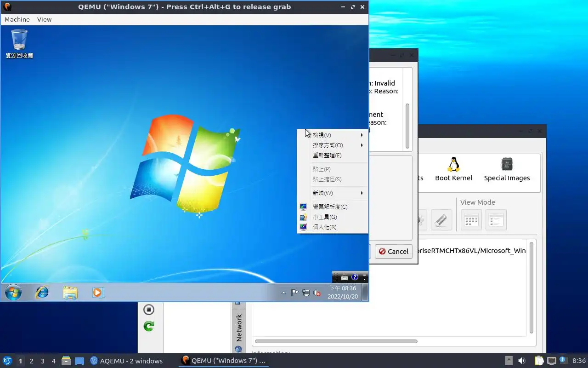Select 螢幕解析度(C) in context menu
This screenshot has width=588, height=368.
(333, 207)
